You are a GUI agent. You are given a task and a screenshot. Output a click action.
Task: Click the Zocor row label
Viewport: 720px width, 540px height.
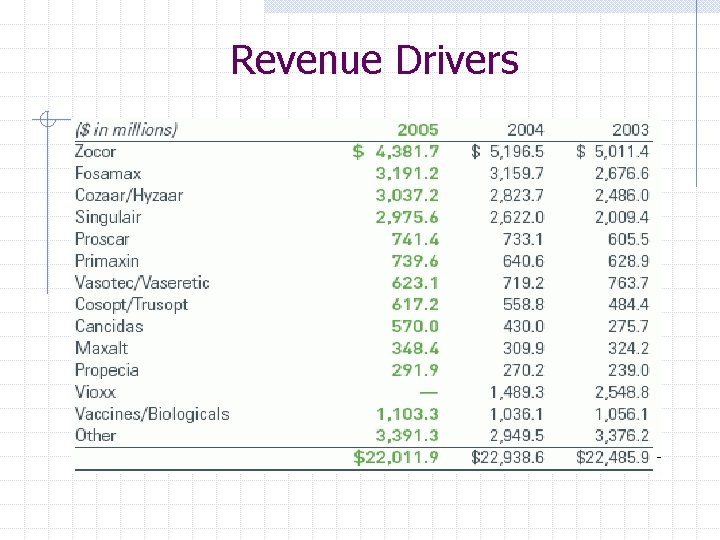pos(96,152)
